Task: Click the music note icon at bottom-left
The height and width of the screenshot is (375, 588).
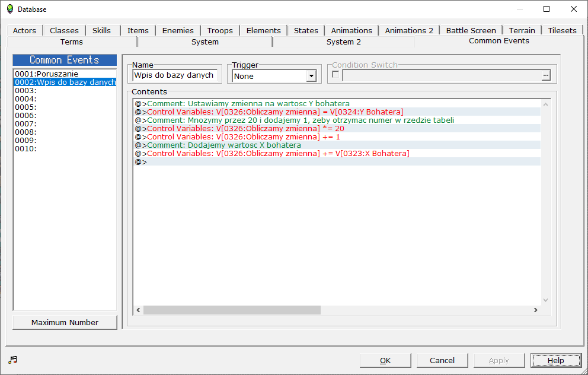Action: pos(13,360)
